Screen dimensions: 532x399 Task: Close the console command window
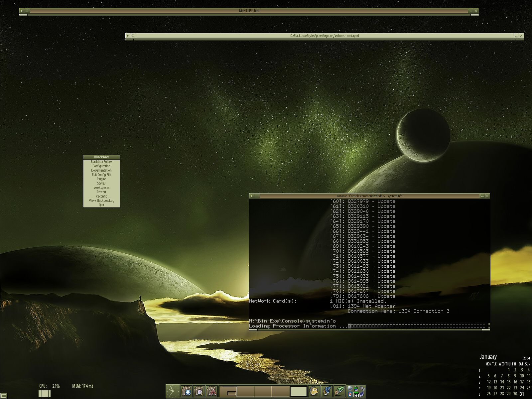[487, 196]
